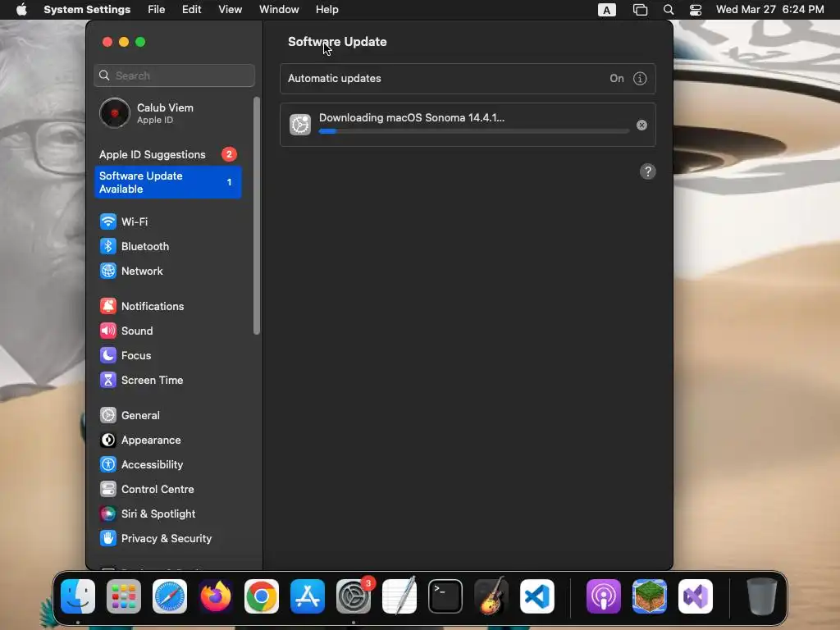
Task: Open Apple ID Suggestions item
Action: point(168,154)
